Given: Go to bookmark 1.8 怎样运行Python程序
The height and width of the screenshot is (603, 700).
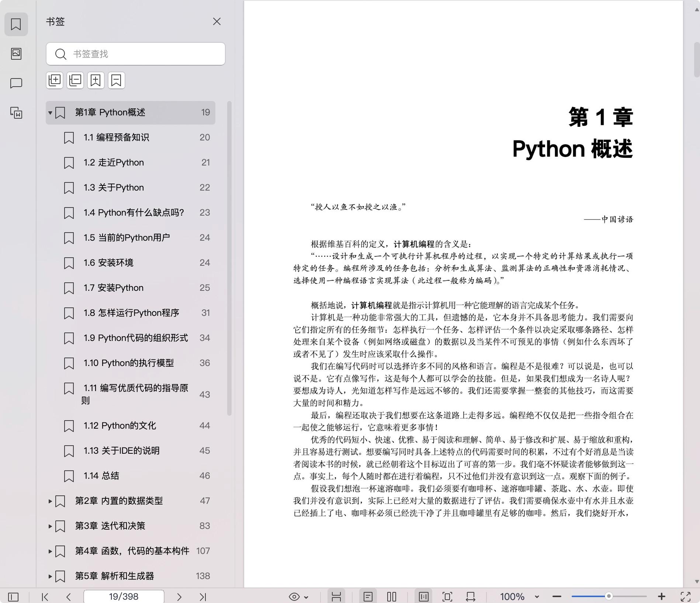Looking at the screenshot, I should pyautogui.click(x=131, y=313).
